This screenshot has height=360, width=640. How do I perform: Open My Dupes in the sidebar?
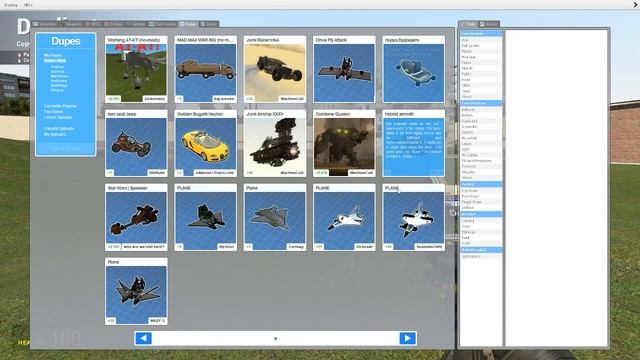pos(53,55)
